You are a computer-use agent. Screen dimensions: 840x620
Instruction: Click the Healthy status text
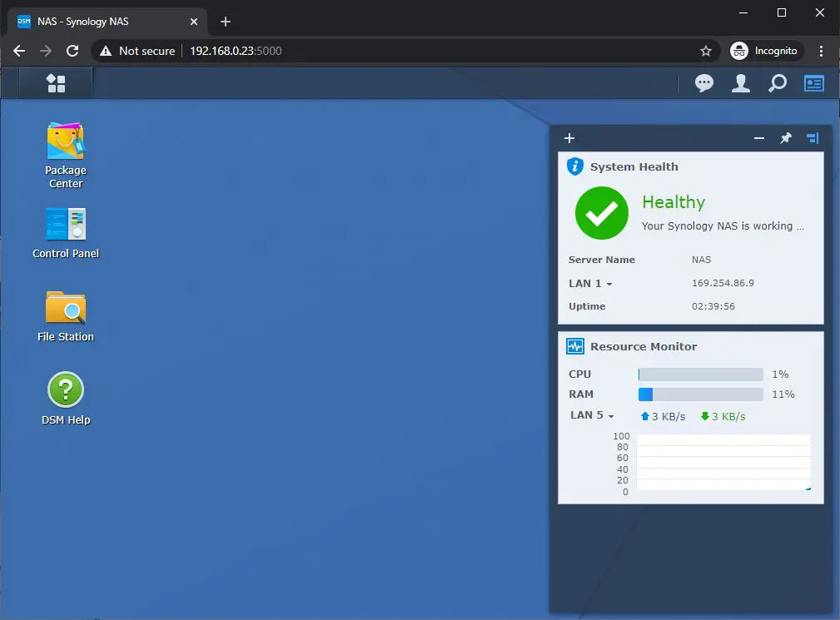[673, 202]
